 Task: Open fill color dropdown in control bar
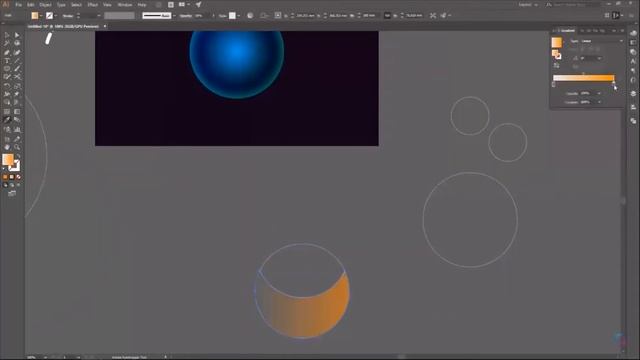(x=41, y=16)
